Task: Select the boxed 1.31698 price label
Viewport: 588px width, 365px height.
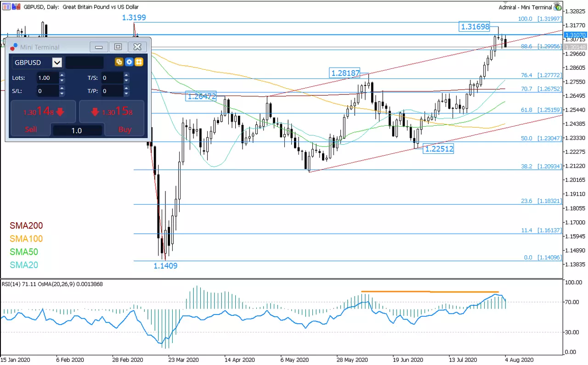Action: click(475, 27)
